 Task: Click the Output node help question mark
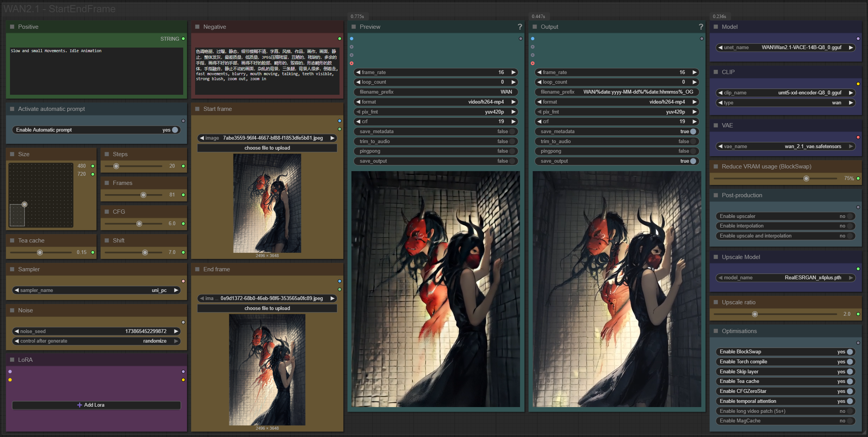tap(701, 27)
